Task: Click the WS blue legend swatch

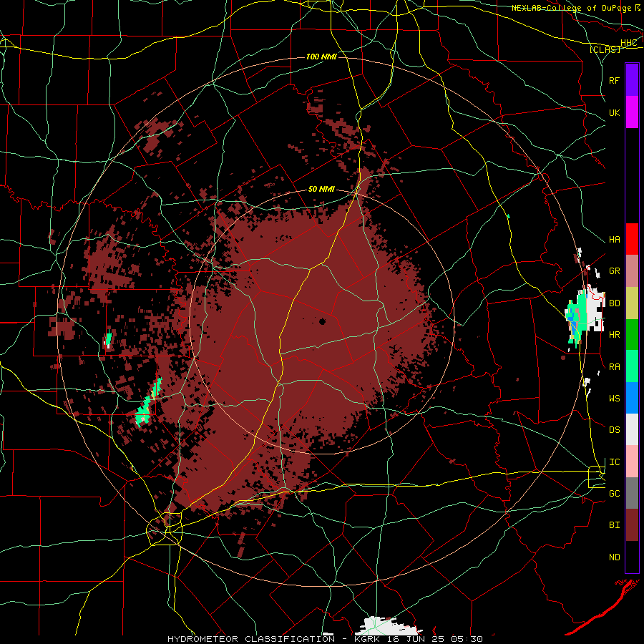Action: 632,398
